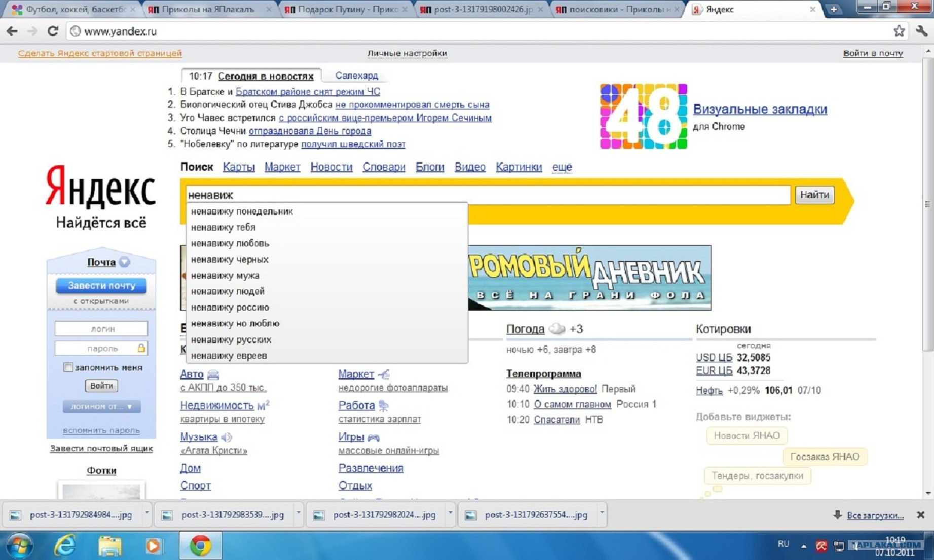The image size is (934, 560).
Task: Show hidden tray icons with the arrow
Action: pos(804,546)
